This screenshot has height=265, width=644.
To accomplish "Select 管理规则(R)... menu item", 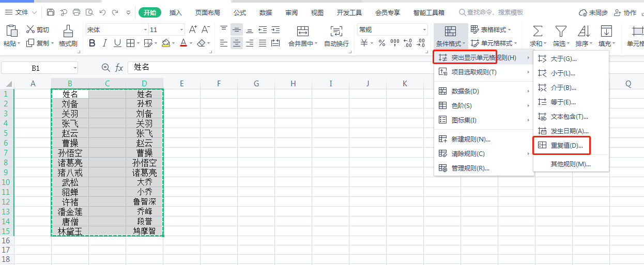I will pos(484,168).
